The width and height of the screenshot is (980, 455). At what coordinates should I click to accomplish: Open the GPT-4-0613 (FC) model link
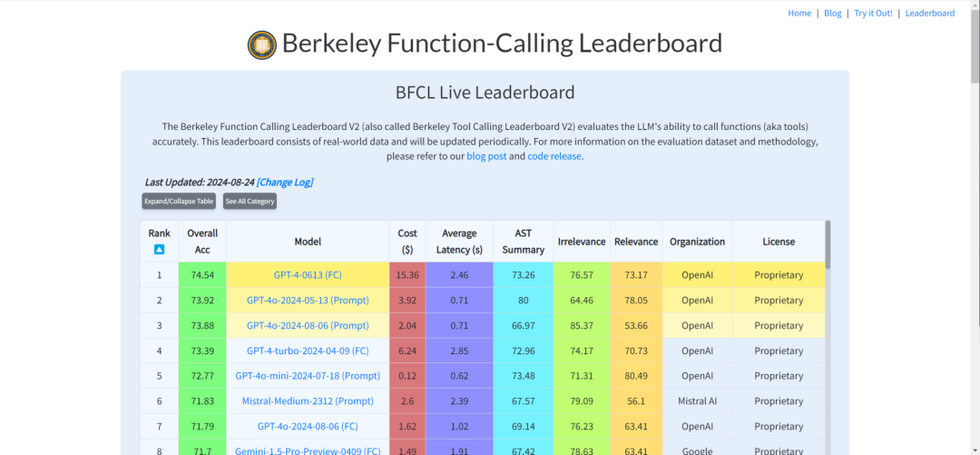[x=308, y=275]
